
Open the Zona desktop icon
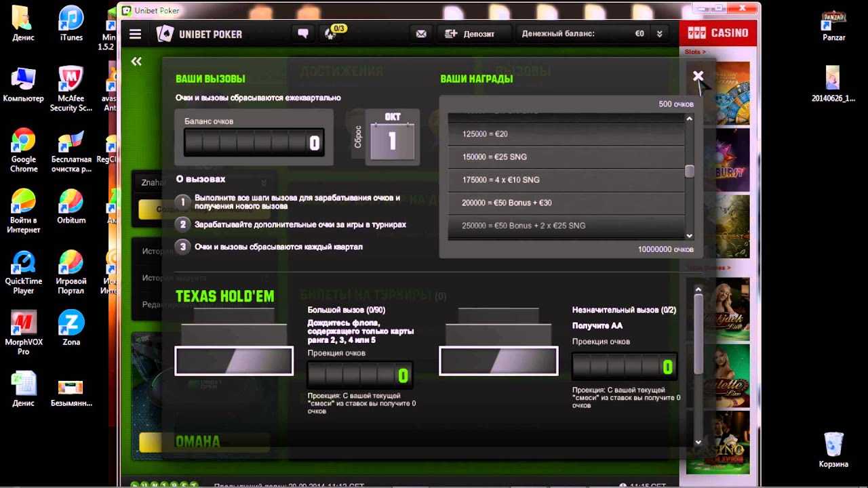click(x=71, y=329)
